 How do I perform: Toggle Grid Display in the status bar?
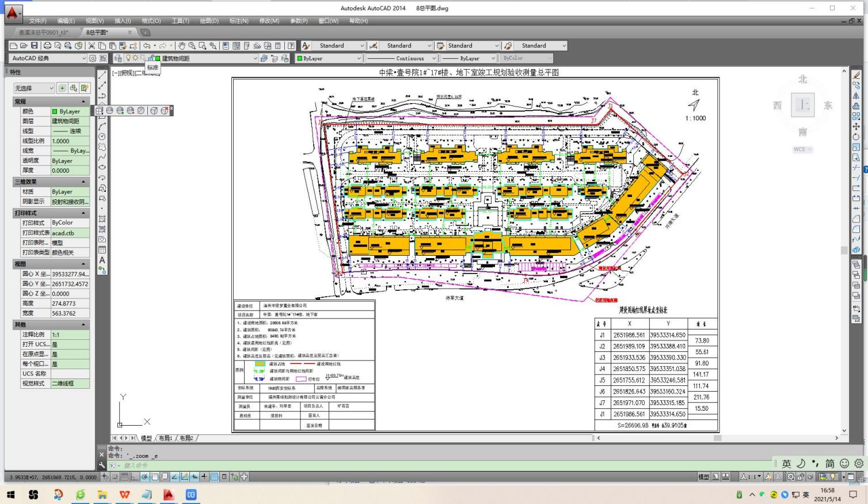(125, 476)
